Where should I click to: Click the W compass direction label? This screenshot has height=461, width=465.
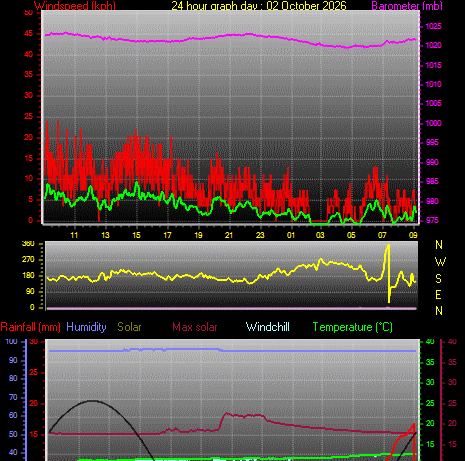click(x=440, y=262)
